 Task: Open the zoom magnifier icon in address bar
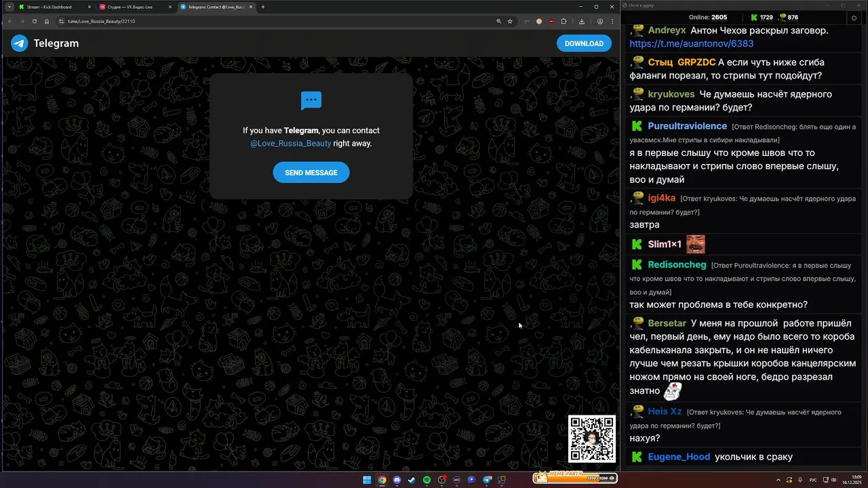(x=499, y=21)
